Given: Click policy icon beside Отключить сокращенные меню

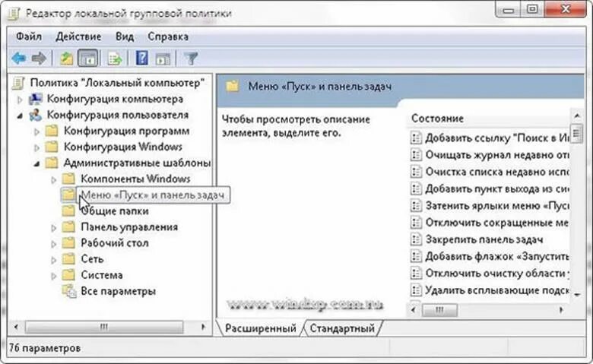Looking at the screenshot, I should (416, 222).
